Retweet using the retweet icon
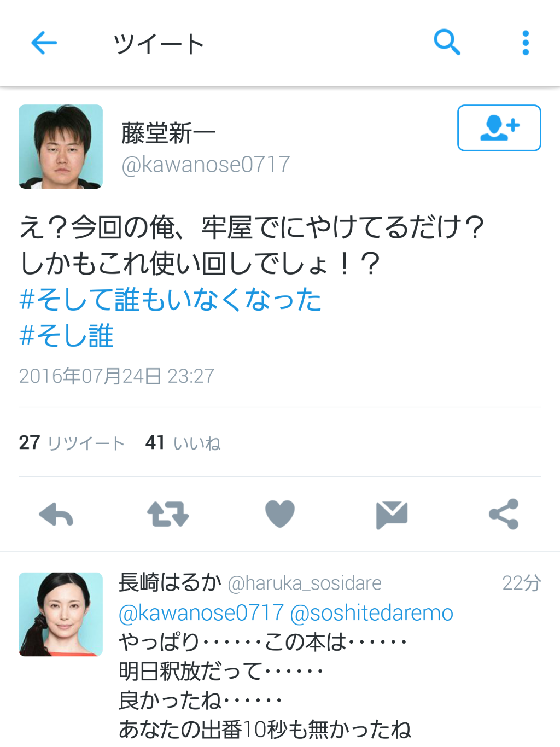 (168, 515)
